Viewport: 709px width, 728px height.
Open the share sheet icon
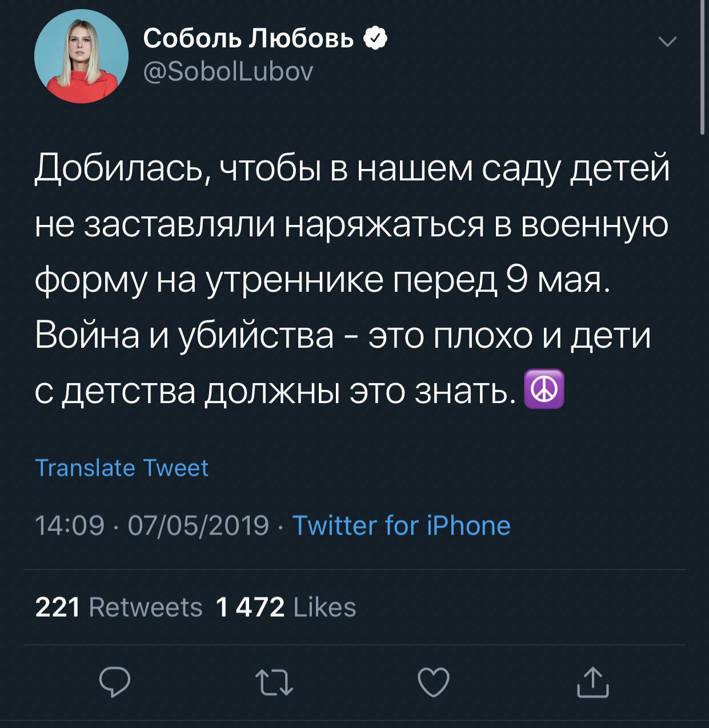[592, 682]
